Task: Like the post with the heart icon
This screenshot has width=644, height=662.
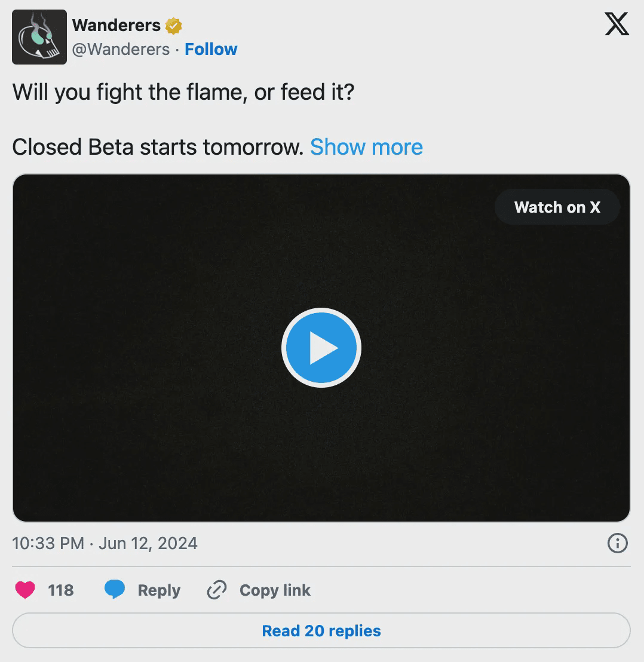Action: [25, 590]
